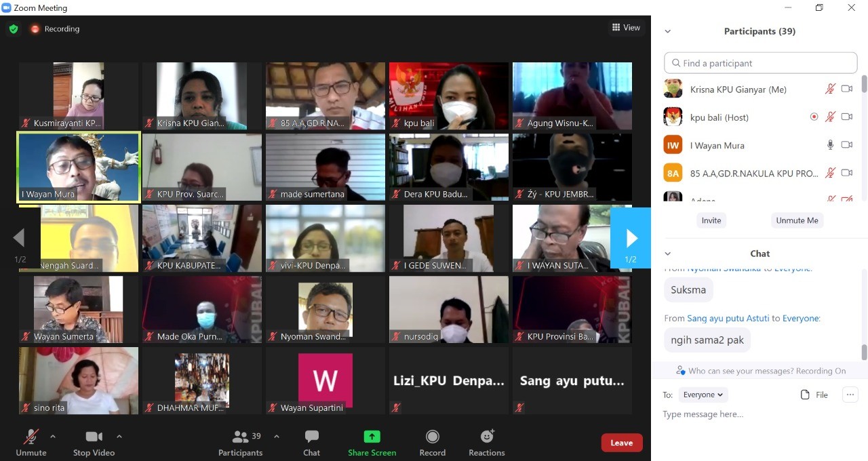
Task: Click the Invite button
Action: 711,220
